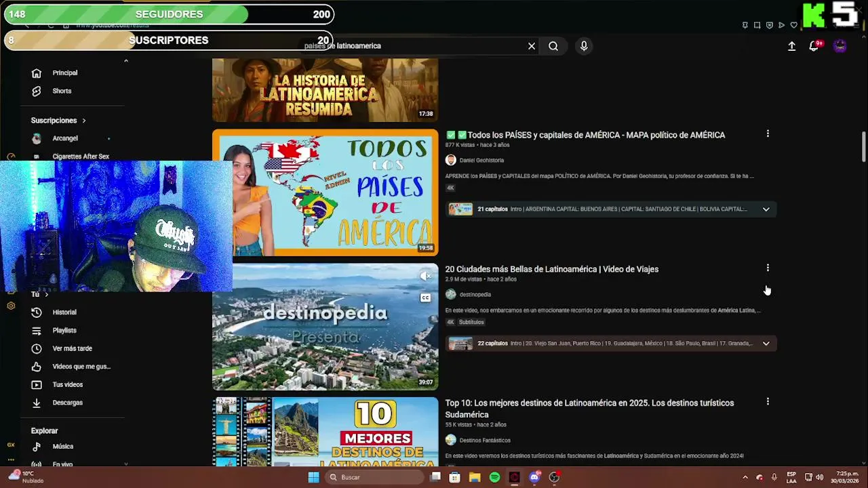Viewport: 868px width, 488px height.
Task: Open the Windows Start button
Action: [313, 477]
